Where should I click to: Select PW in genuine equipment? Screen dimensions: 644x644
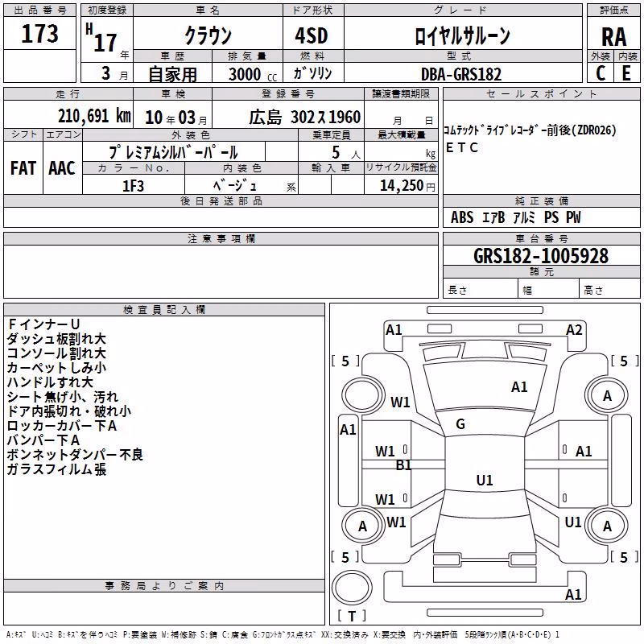tap(573, 217)
